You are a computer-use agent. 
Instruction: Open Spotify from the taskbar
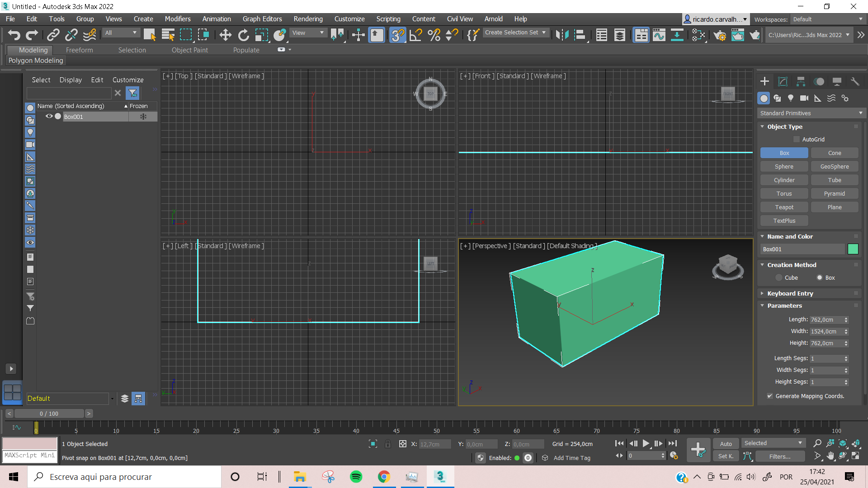coord(356,477)
